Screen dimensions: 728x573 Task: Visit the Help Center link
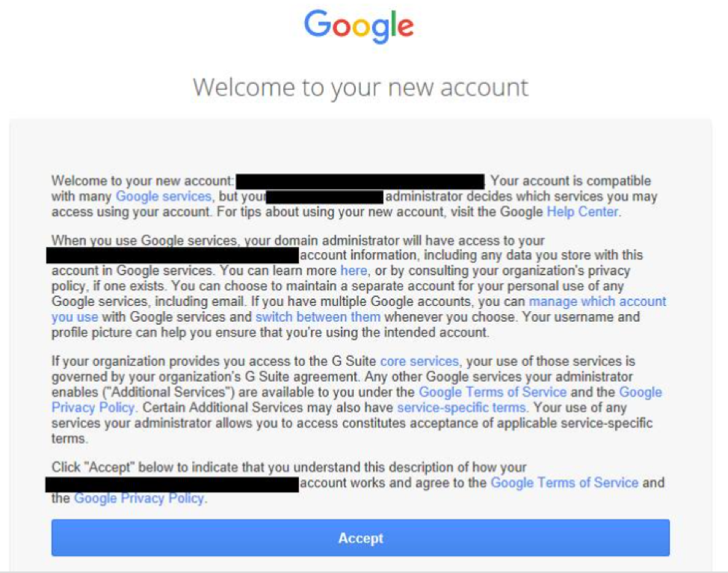pyautogui.click(x=582, y=212)
